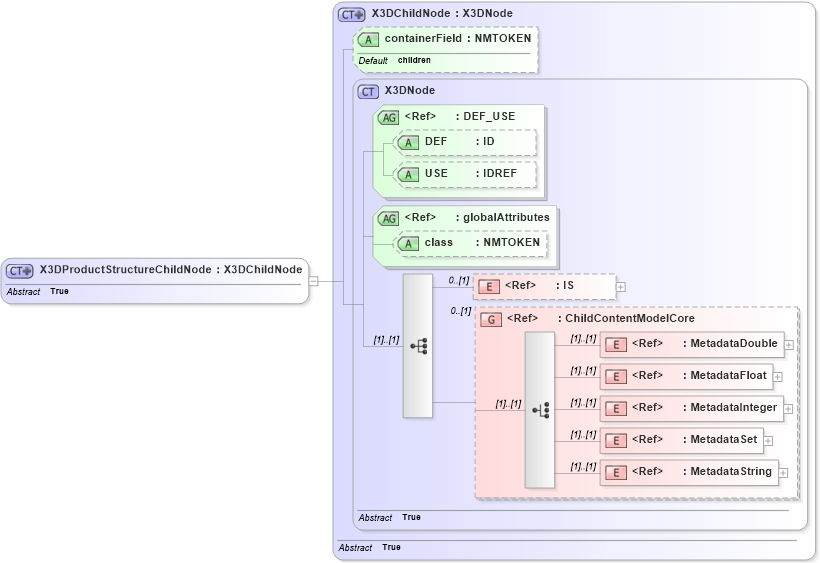
Task: Click the sequence compositor icon in X3DNode
Action: [418, 346]
